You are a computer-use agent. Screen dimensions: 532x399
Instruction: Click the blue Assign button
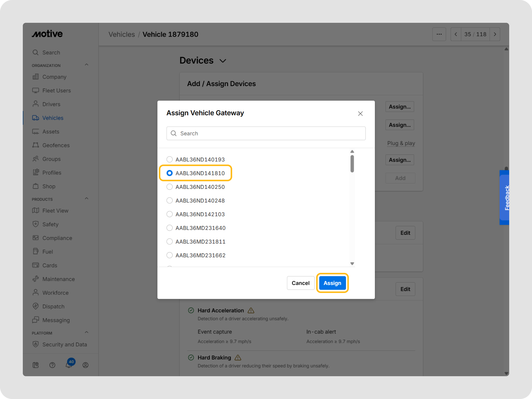[332, 283]
